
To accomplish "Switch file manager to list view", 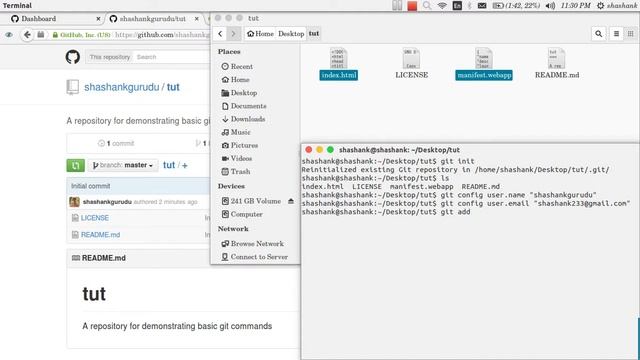I will click(616, 34).
